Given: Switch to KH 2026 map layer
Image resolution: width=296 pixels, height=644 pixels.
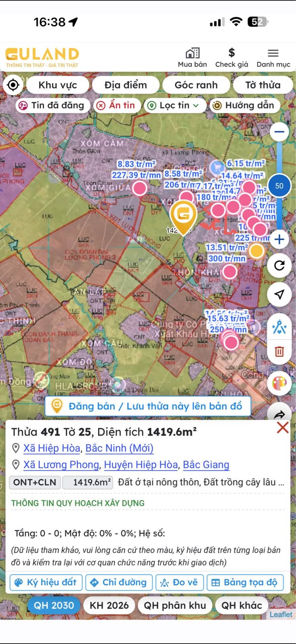Looking at the screenshot, I should [x=109, y=605].
